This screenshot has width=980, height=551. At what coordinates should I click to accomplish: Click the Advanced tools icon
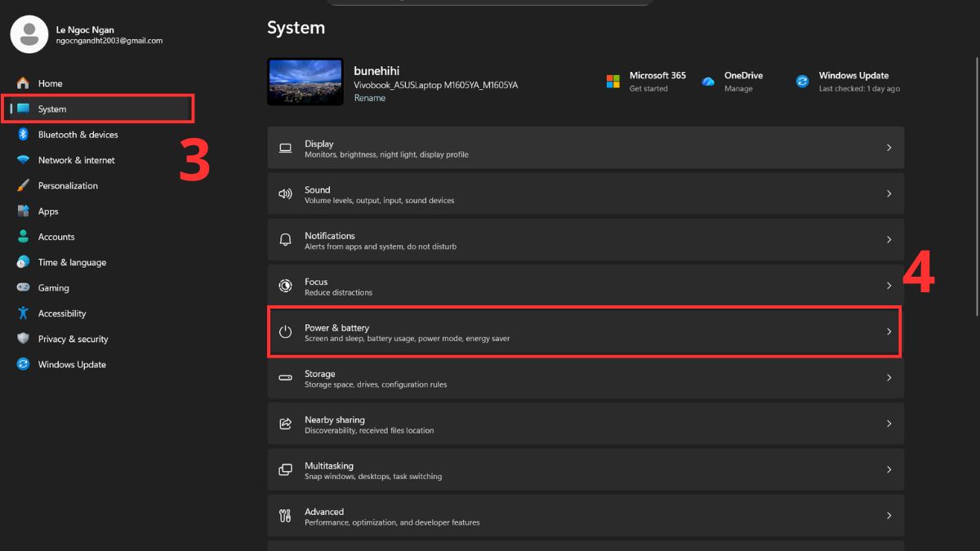coord(285,515)
